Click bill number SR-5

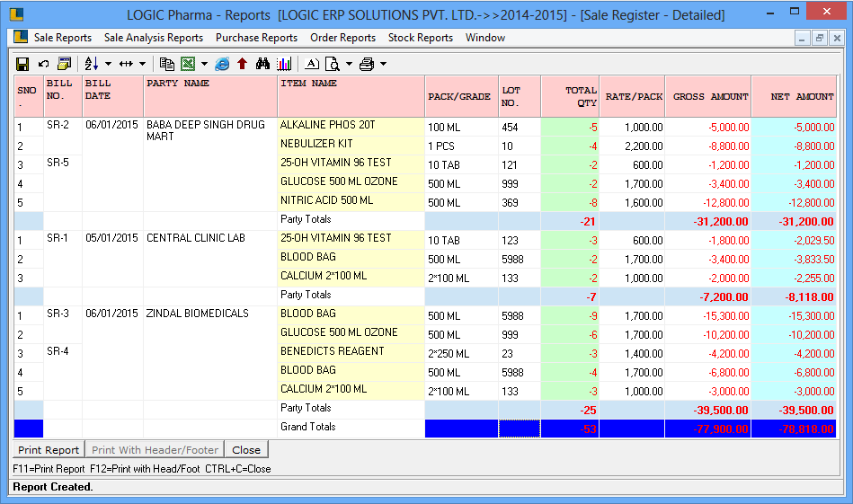[x=58, y=163]
